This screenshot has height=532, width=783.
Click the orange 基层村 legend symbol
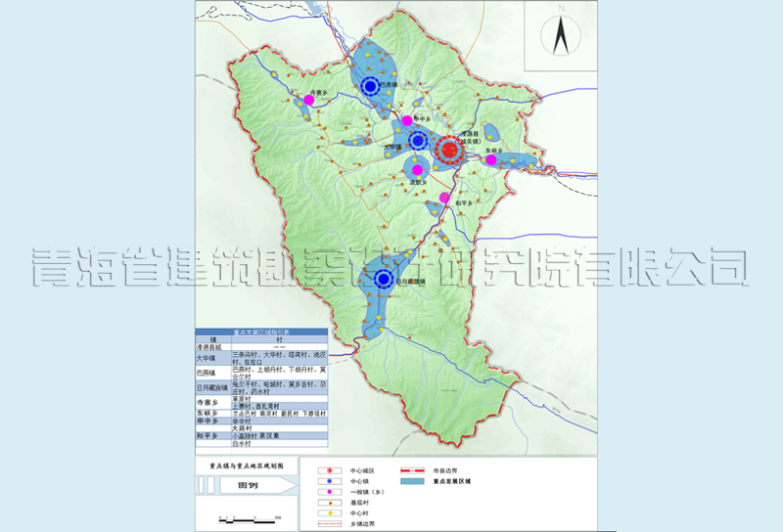332,502
